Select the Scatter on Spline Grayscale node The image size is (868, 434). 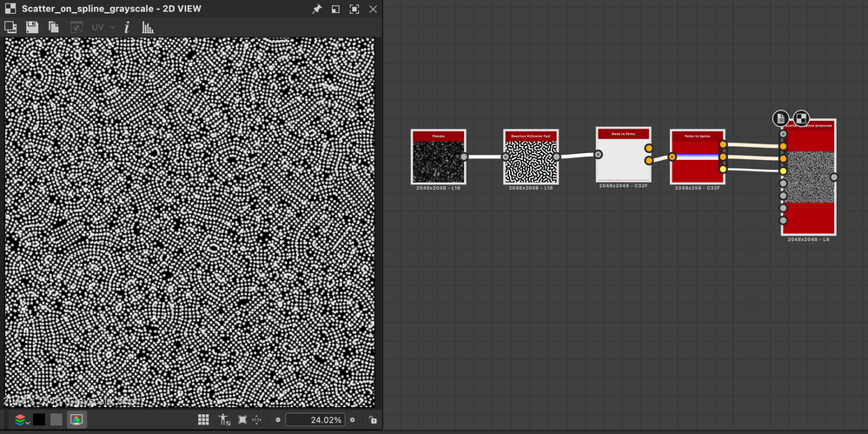pos(809,177)
